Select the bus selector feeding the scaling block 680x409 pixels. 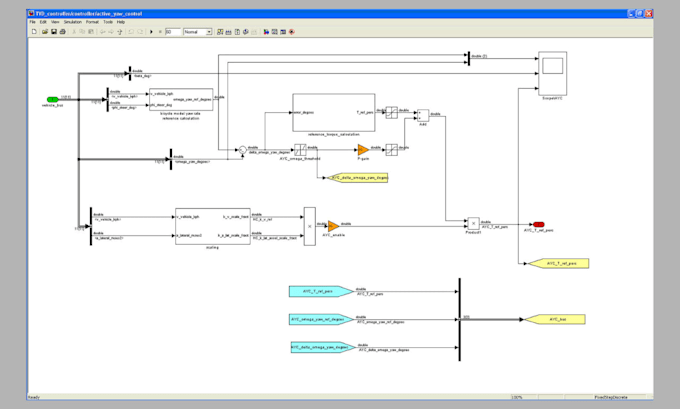(91, 226)
